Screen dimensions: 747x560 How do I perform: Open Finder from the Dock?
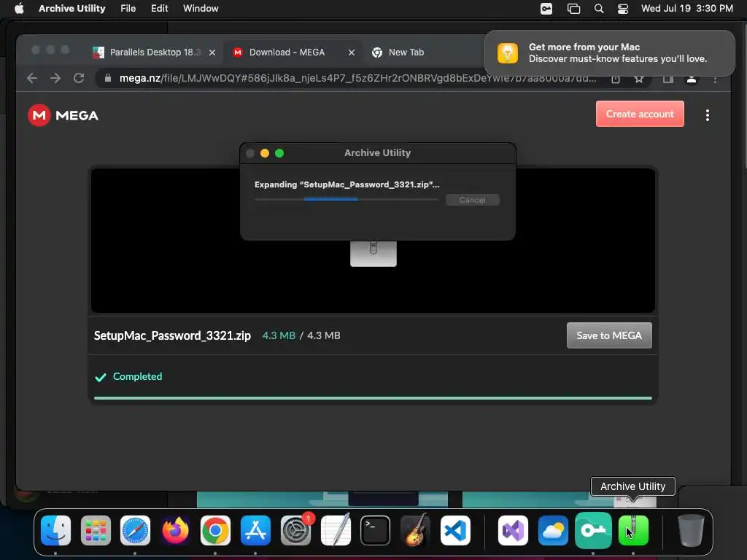pos(55,530)
